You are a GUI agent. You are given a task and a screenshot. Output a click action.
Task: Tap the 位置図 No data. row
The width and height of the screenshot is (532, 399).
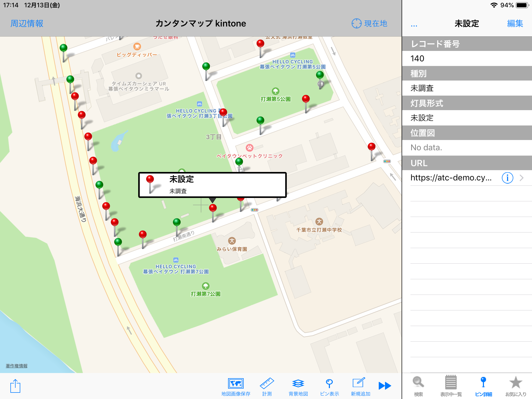[467, 148]
